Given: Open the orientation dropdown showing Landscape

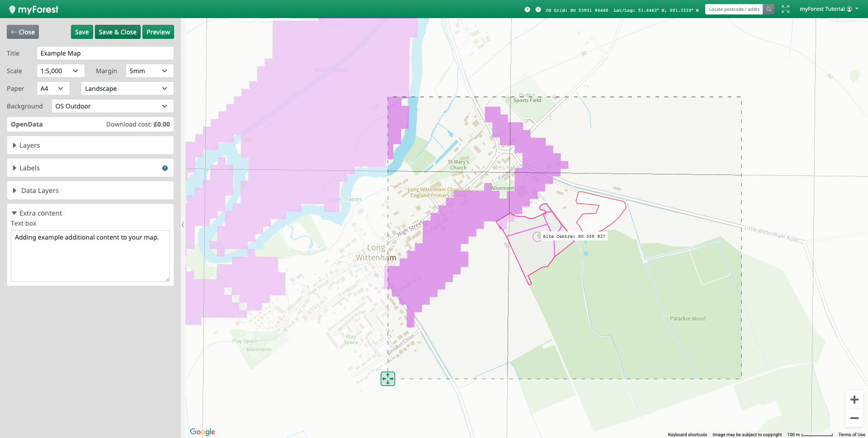Looking at the screenshot, I should 127,89.
